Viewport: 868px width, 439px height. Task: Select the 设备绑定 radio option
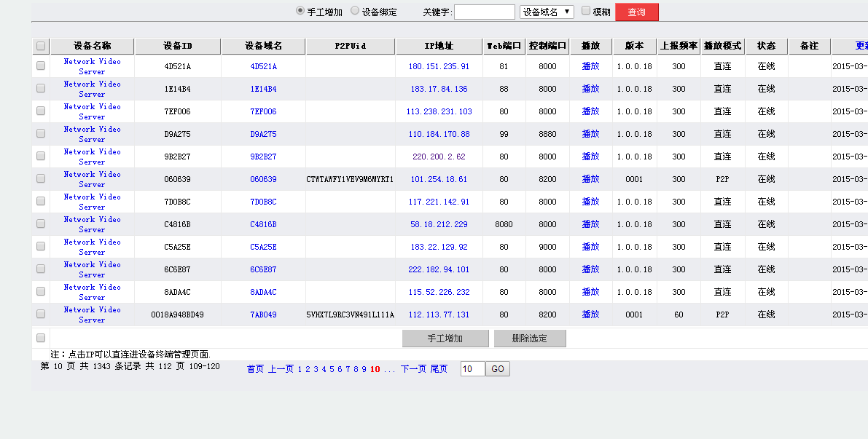(355, 10)
